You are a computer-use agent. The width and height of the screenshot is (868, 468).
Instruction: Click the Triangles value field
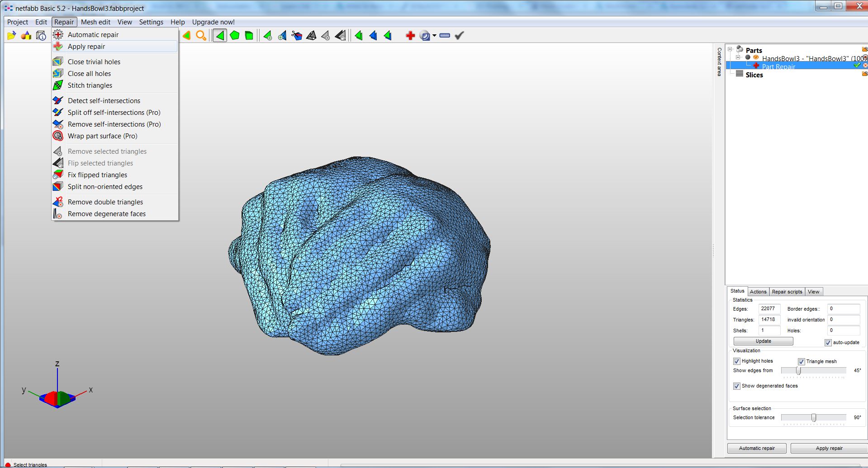pyautogui.click(x=769, y=320)
